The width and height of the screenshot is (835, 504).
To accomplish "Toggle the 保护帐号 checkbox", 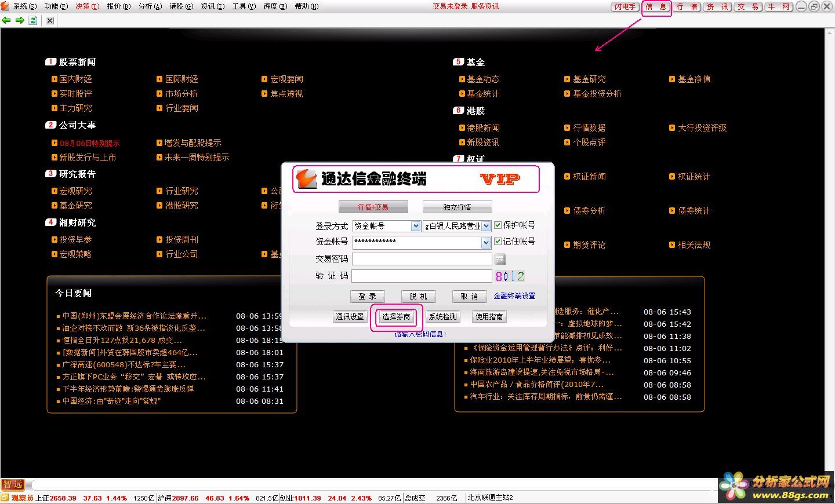I will tap(498, 225).
